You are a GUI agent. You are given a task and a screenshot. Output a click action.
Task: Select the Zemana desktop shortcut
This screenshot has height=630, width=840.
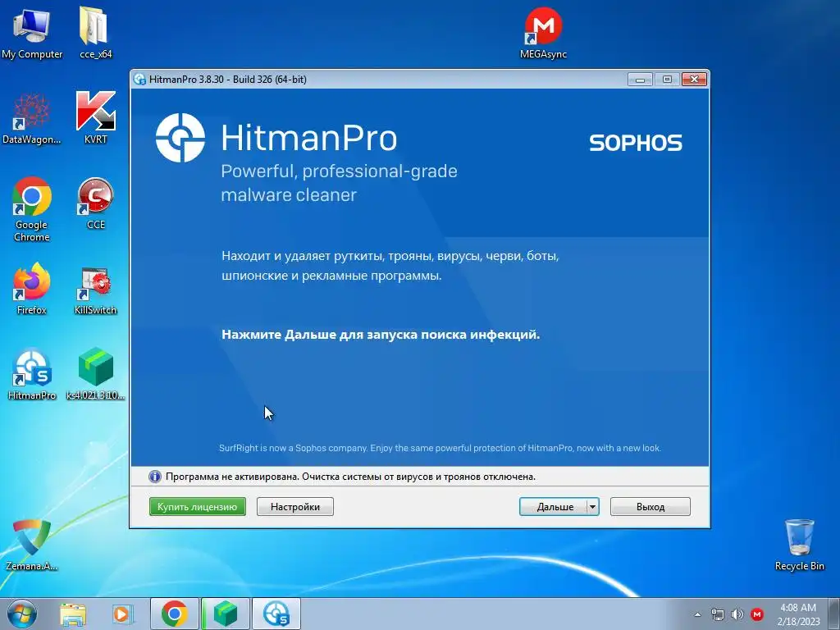tap(32, 545)
